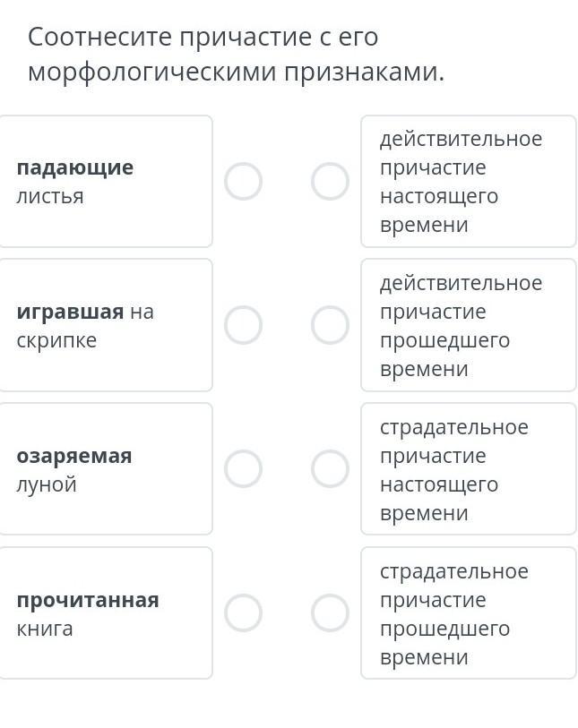Click the question heading Соотнесите причастие
This screenshot has width=578, height=728.
235,54
